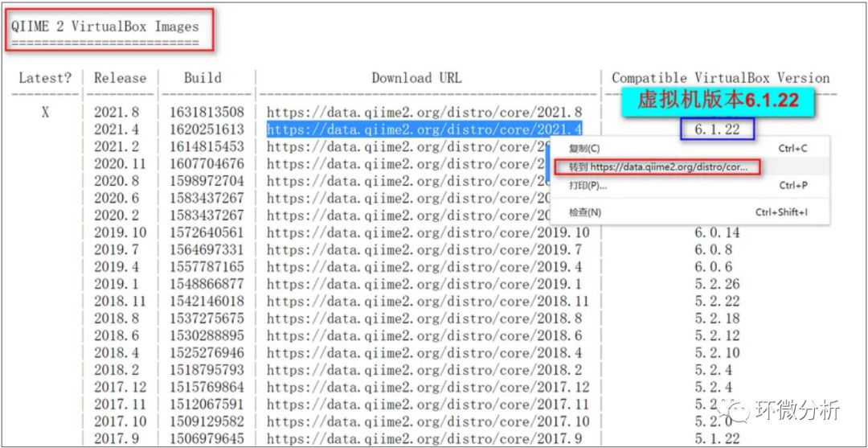Click release cell 2021.8
This screenshot has height=448, width=868.
[x=117, y=113]
